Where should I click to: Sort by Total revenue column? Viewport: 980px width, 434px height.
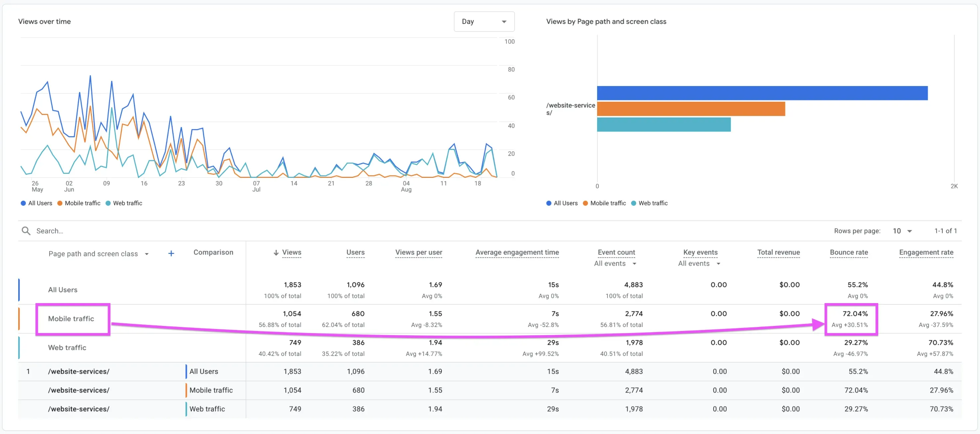[x=778, y=252]
